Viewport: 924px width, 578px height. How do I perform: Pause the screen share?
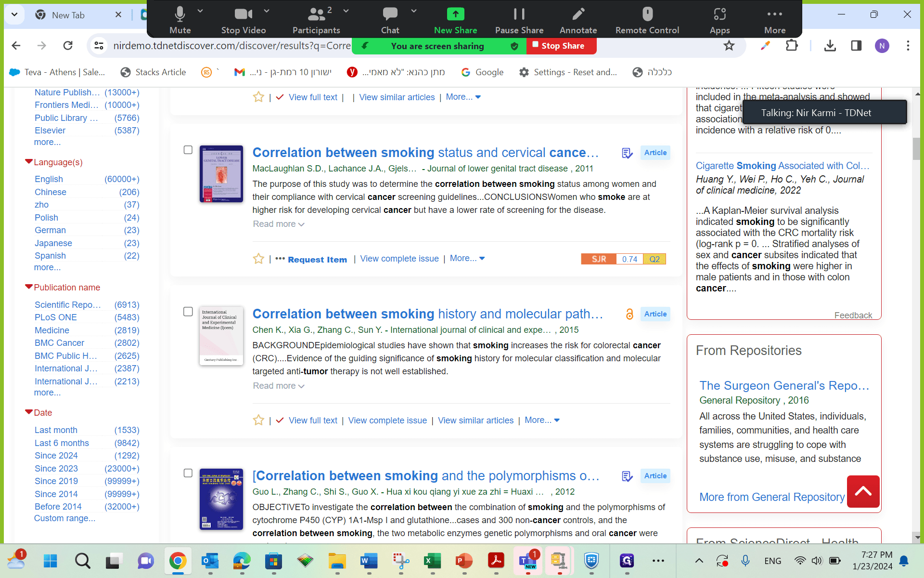519,20
